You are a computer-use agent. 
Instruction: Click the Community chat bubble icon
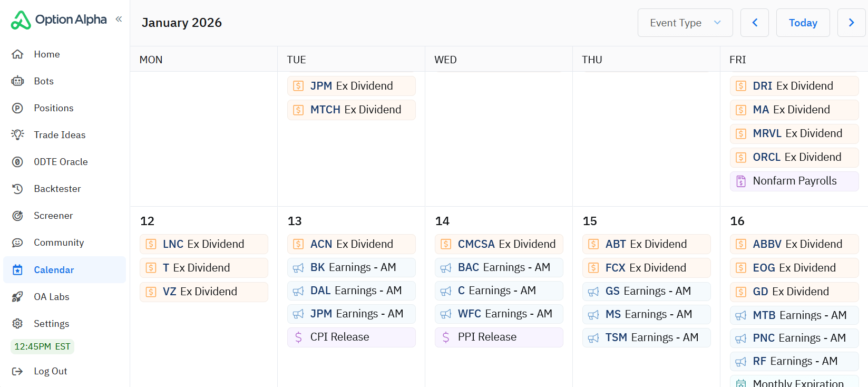[x=17, y=243]
